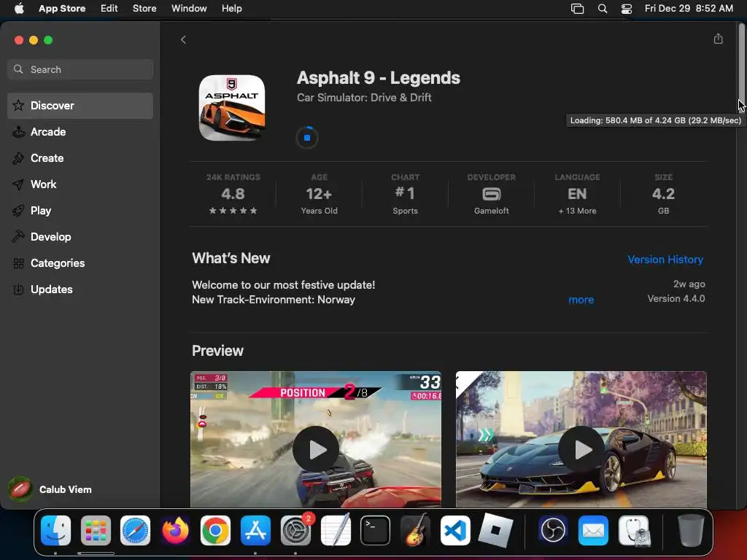Play the second preview Lamborghini video
This screenshot has height=560, width=747.
581,449
